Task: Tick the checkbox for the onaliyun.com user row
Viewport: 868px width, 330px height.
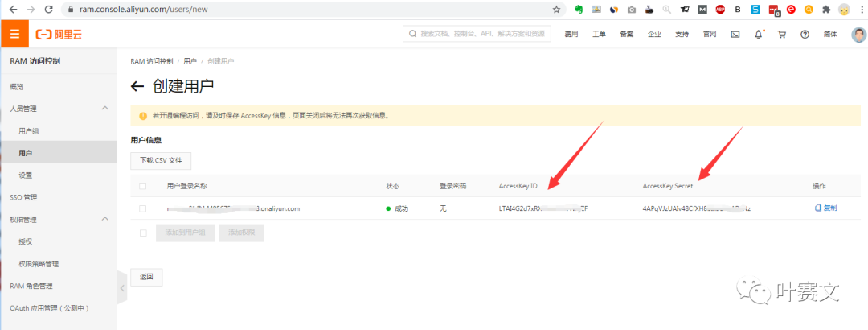Action: tap(143, 208)
